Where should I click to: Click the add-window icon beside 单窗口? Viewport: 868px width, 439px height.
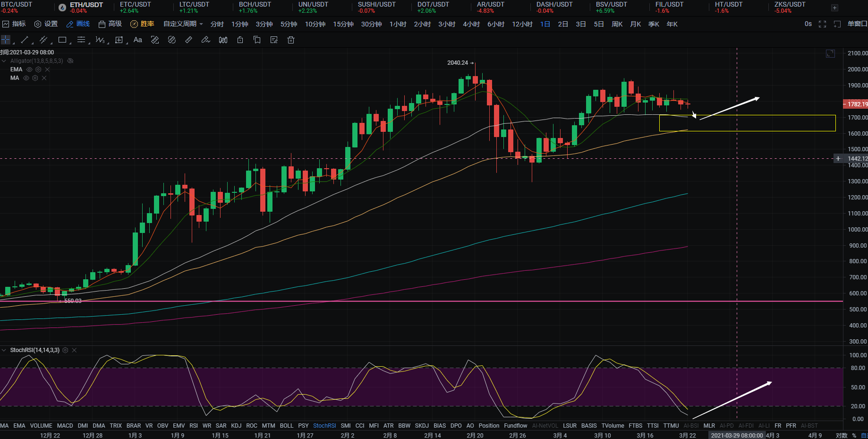point(837,24)
